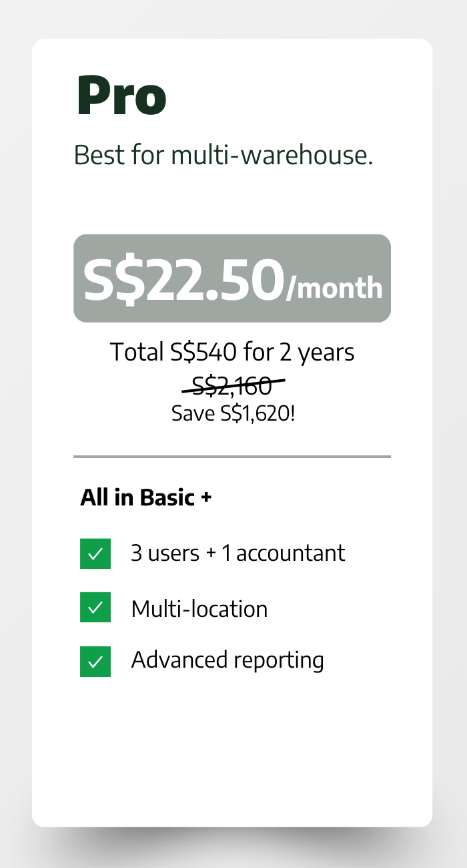Screen dimensions: 467x868
Task: Select the Multi-location feature label
Action: tap(199, 609)
